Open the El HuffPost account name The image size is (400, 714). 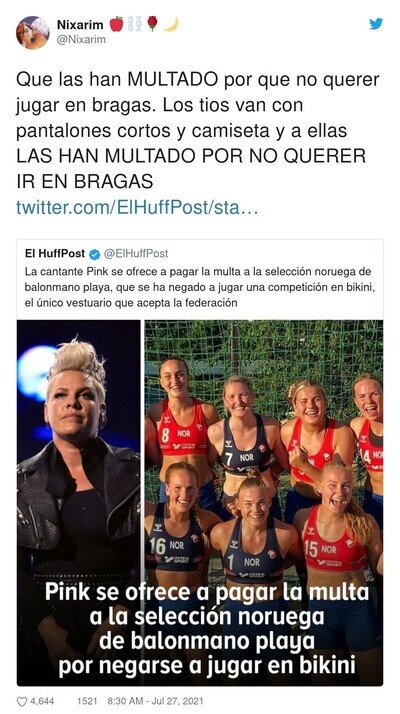[x=55, y=254]
